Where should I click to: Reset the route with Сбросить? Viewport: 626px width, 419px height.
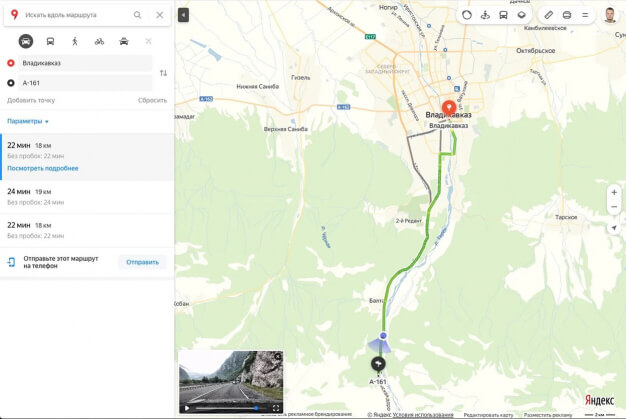152,100
